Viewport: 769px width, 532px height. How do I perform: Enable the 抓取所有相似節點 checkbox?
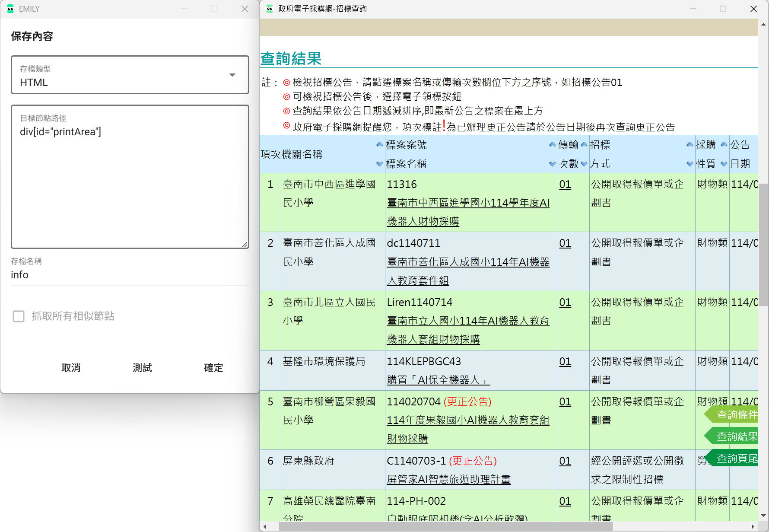point(19,316)
